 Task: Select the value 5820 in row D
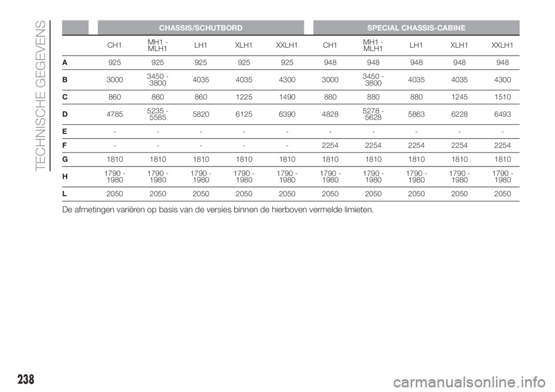[x=201, y=114]
